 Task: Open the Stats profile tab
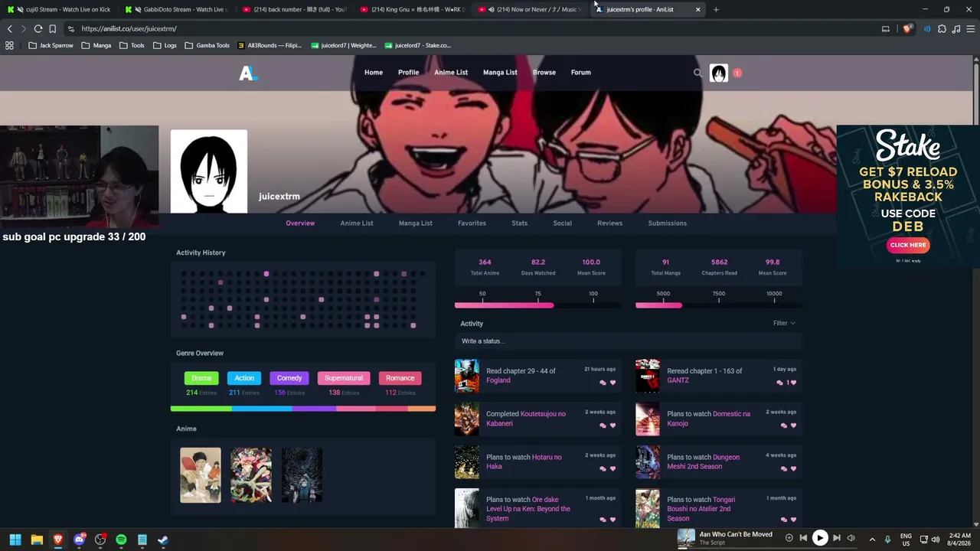coord(519,223)
